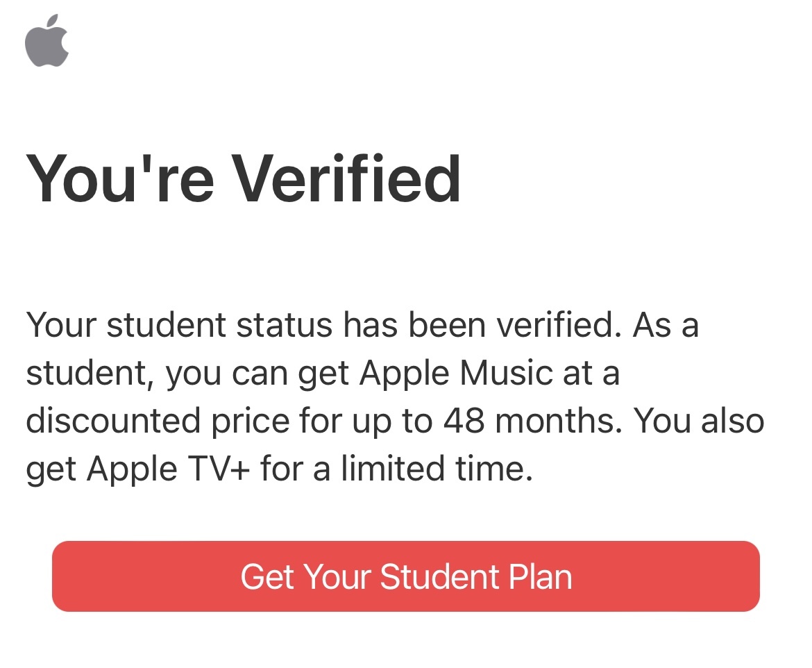This screenshot has height=668, width=812.
Task: Click the "You're Verified" heading
Action: coord(243,179)
